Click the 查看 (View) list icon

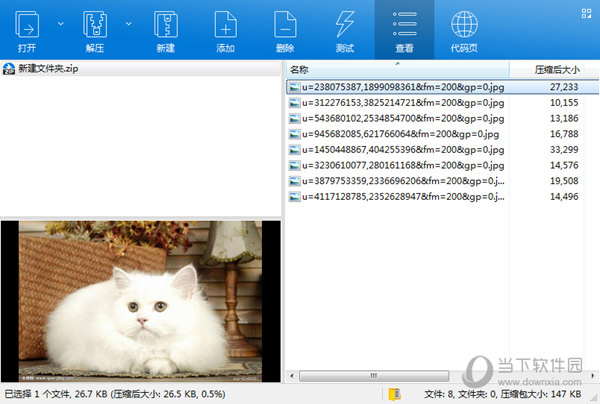click(404, 24)
